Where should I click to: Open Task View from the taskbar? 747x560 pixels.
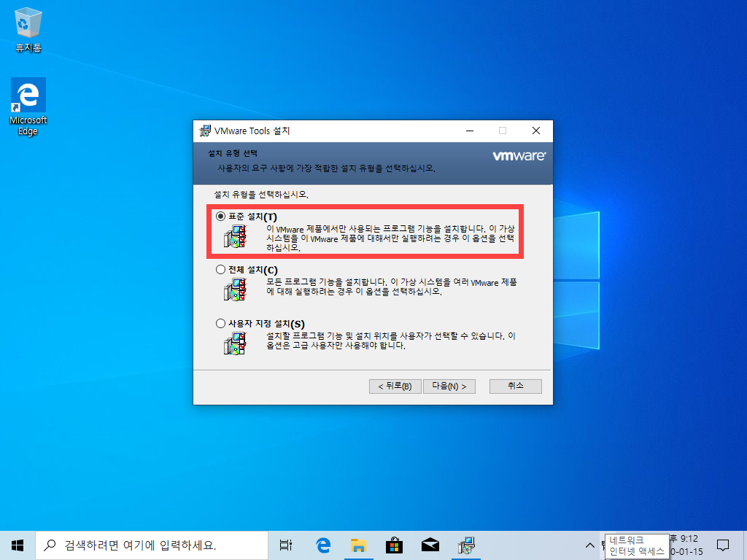click(x=286, y=545)
